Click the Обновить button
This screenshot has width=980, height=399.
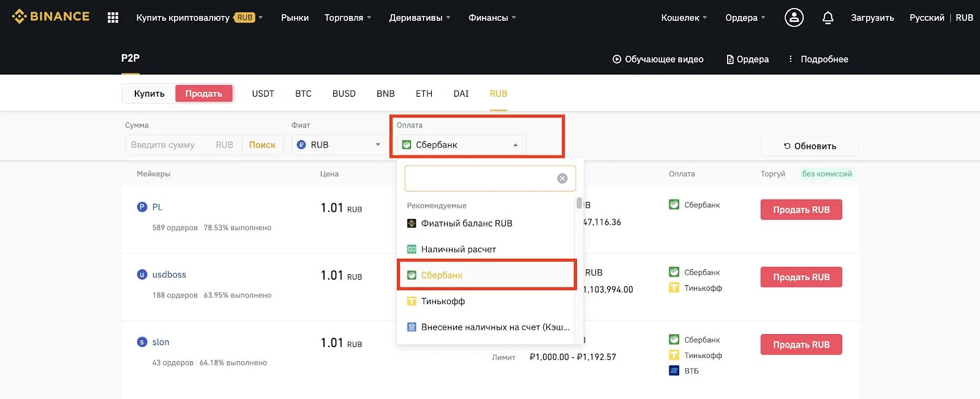(x=810, y=146)
